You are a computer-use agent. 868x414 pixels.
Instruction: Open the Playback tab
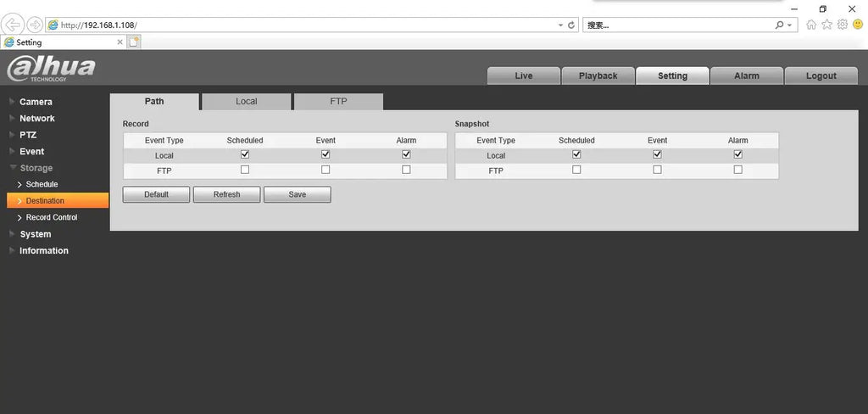point(598,76)
